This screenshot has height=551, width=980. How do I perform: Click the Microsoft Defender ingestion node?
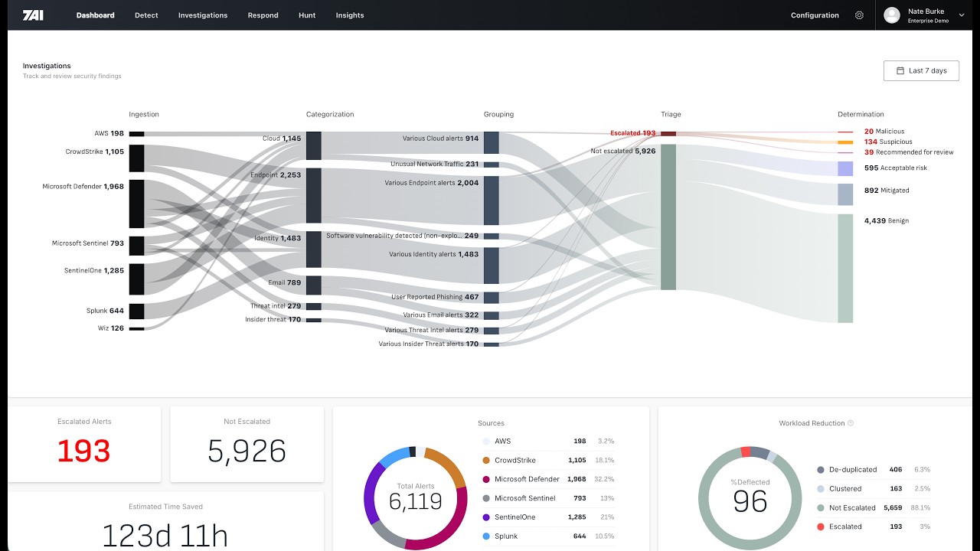[x=136, y=204]
